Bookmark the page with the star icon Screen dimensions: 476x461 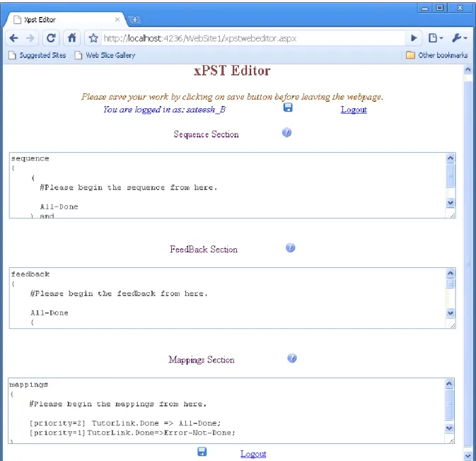click(93, 38)
